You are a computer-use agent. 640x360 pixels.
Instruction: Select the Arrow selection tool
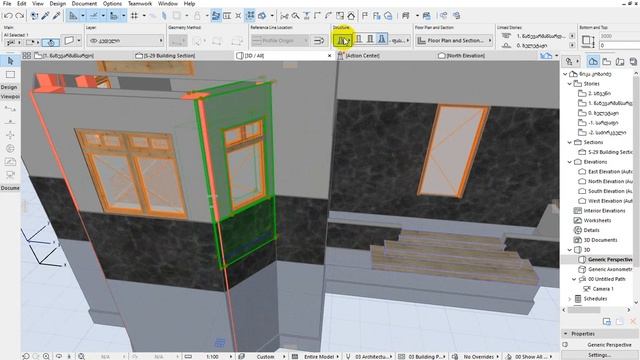coord(10,61)
